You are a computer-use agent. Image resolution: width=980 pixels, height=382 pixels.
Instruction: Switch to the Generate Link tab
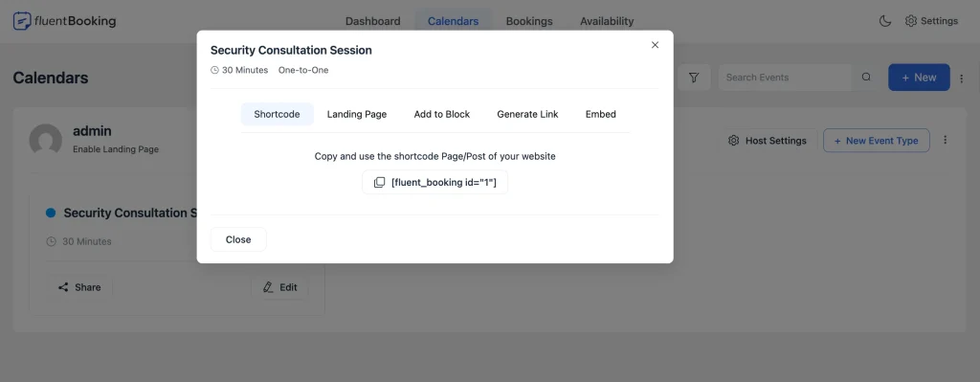527,115
